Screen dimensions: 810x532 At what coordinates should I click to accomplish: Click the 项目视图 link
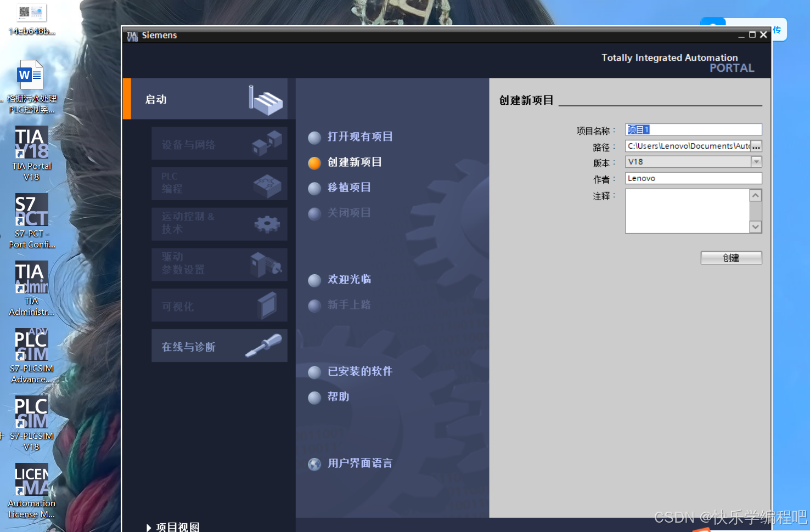178,528
